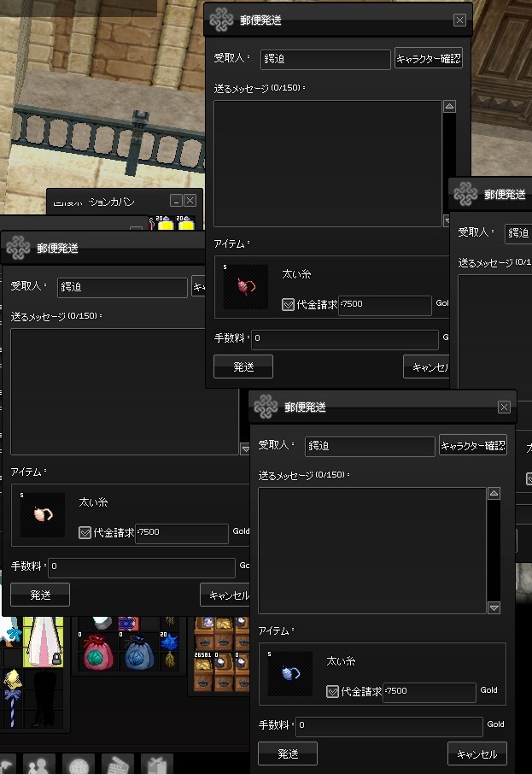532x774 pixels.
Task: Click message box in beige thread mail window
Action: pos(125,391)
